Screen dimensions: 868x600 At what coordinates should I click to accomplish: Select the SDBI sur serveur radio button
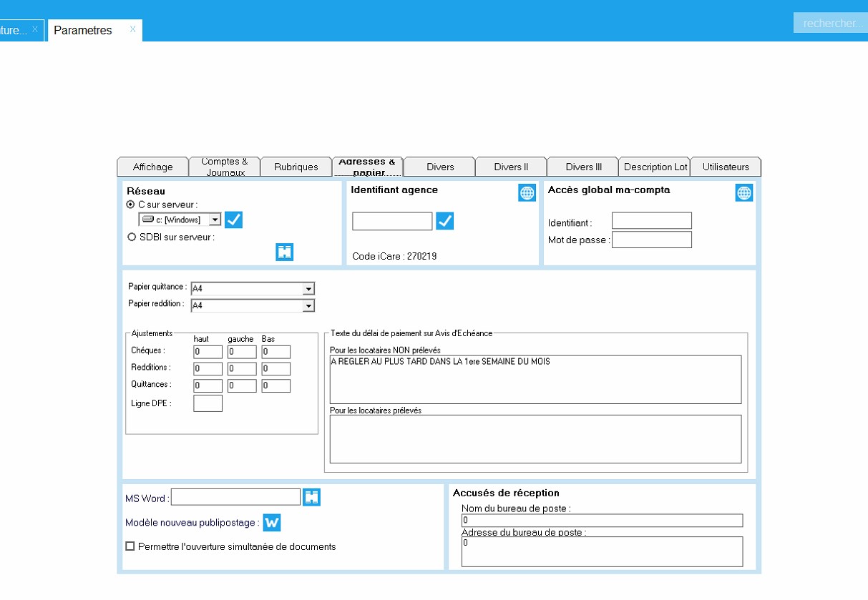tap(132, 237)
